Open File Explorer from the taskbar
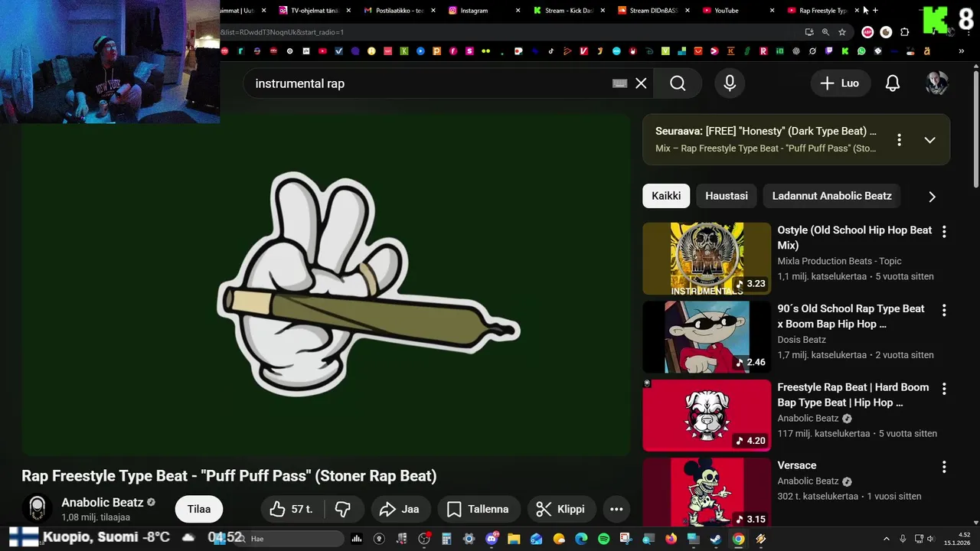Screen dimensions: 980x551 point(514,539)
